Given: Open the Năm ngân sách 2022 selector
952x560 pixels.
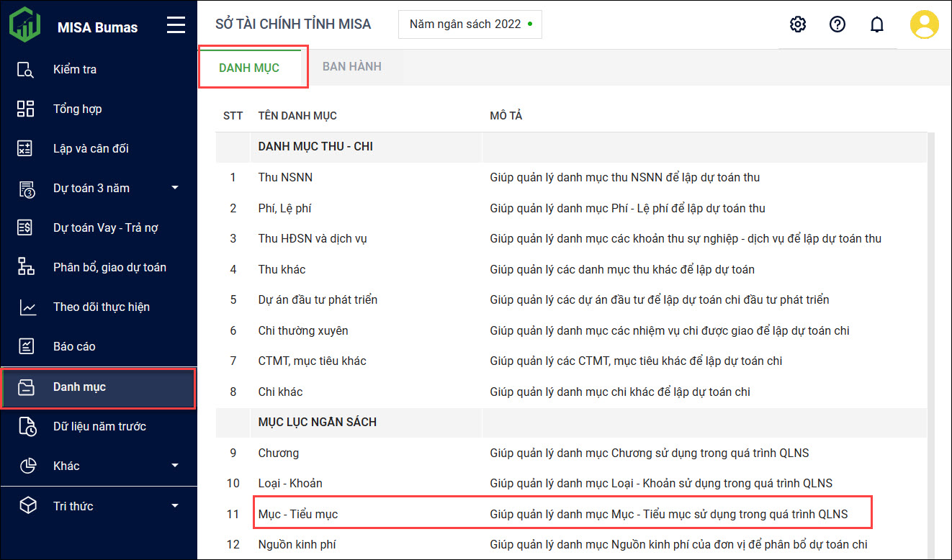Looking at the screenshot, I should pyautogui.click(x=470, y=24).
